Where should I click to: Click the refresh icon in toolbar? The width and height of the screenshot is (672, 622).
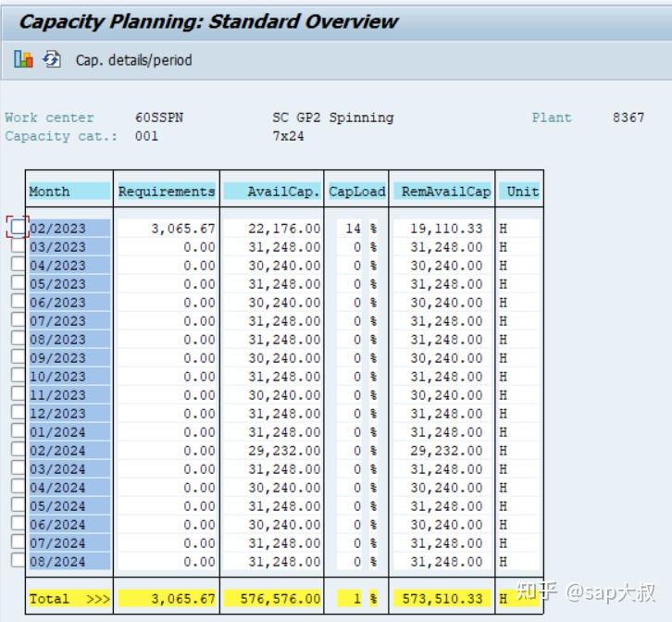click(52, 59)
